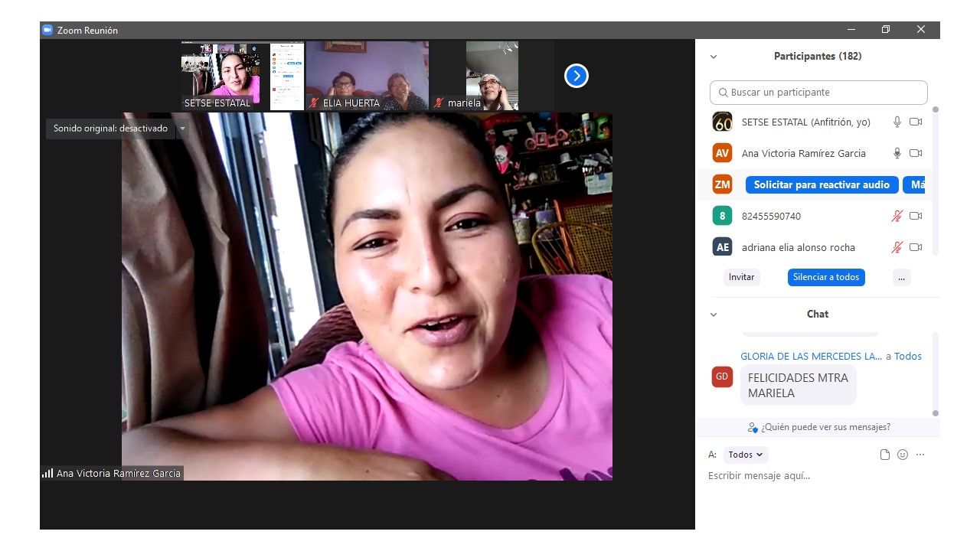
Task: Click muted mic icon on mariela thumbnail
Action: point(439,103)
